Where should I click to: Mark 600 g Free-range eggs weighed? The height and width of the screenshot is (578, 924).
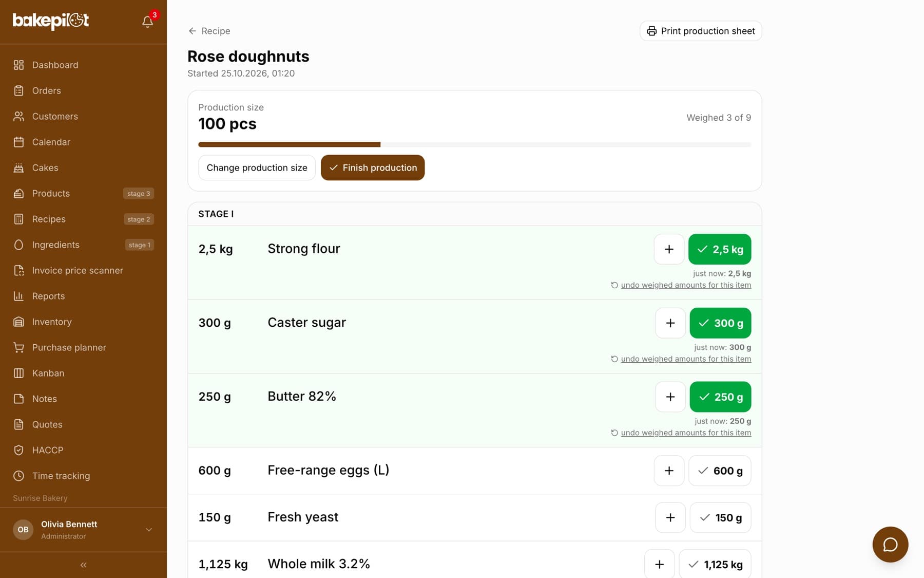[720, 471]
